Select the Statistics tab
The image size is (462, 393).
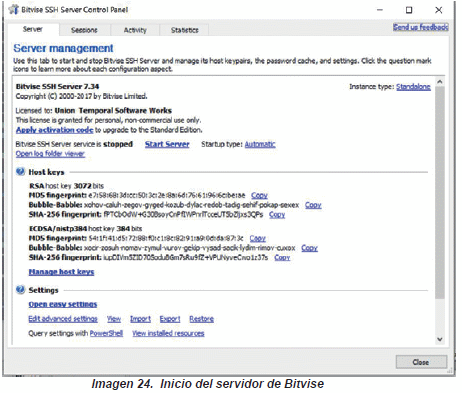[185, 30]
